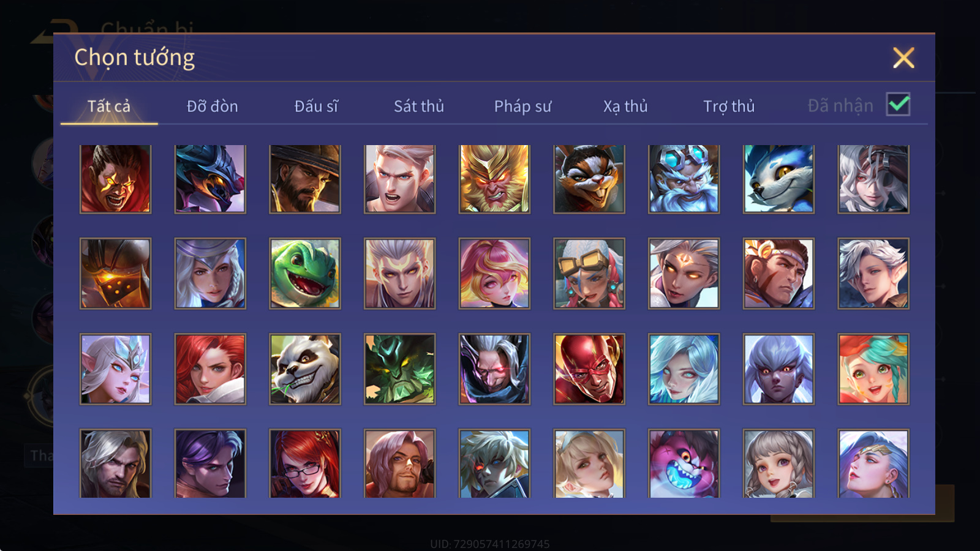
Task: Select the Đấu sĩ tab
Action: (316, 107)
